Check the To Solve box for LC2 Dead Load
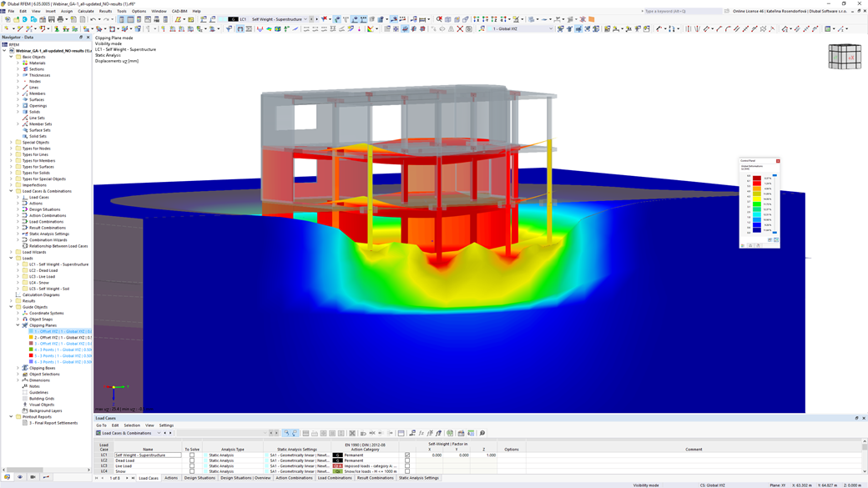 190,461
